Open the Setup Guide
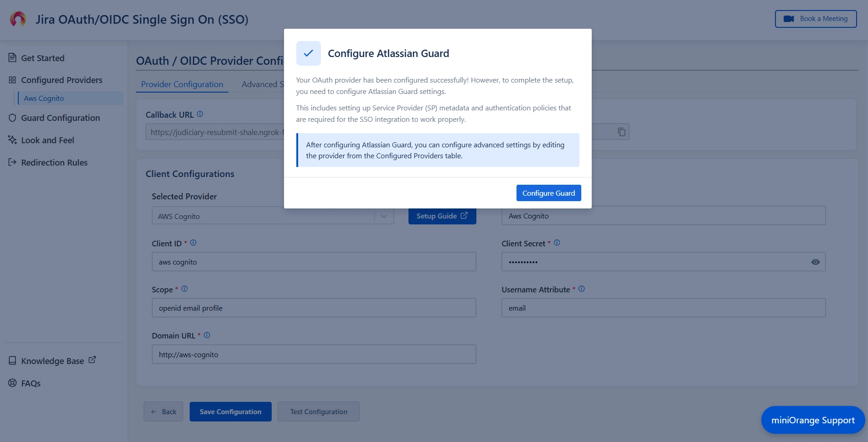 click(442, 216)
